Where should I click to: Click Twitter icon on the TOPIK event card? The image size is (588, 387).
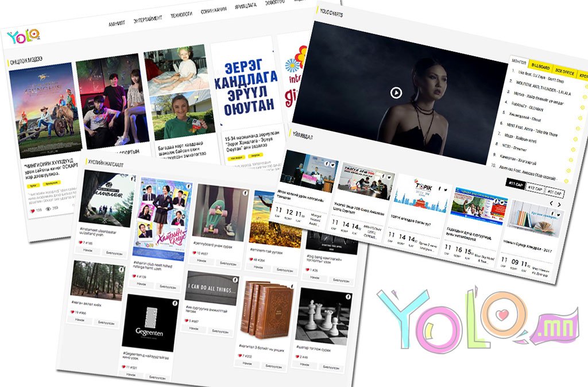(446, 188)
